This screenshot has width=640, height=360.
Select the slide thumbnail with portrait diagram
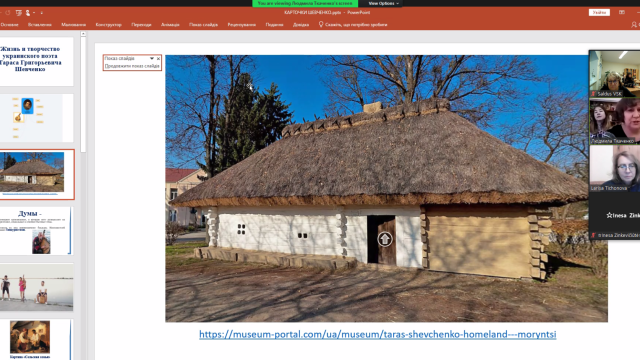pyautogui.click(x=36, y=118)
